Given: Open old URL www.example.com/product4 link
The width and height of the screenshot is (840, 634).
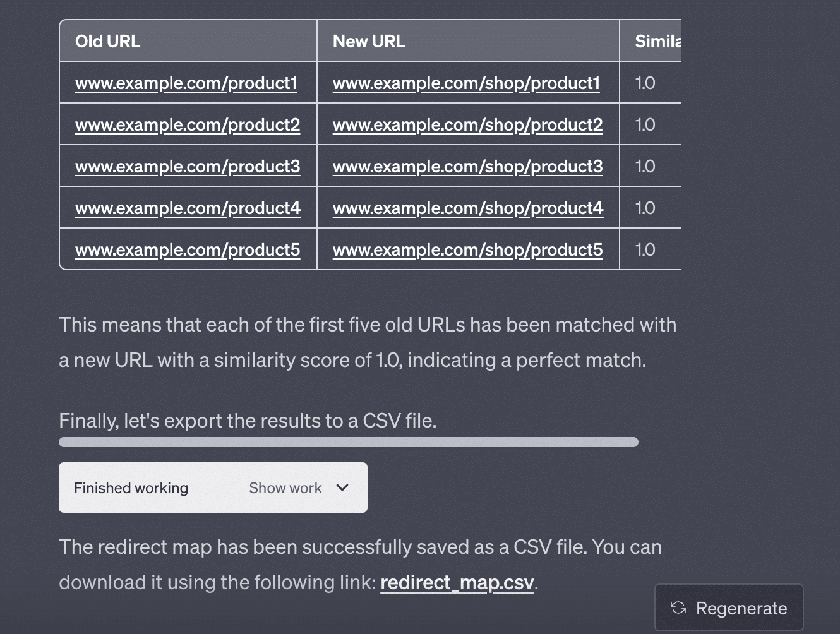Looking at the screenshot, I should coord(188,208).
